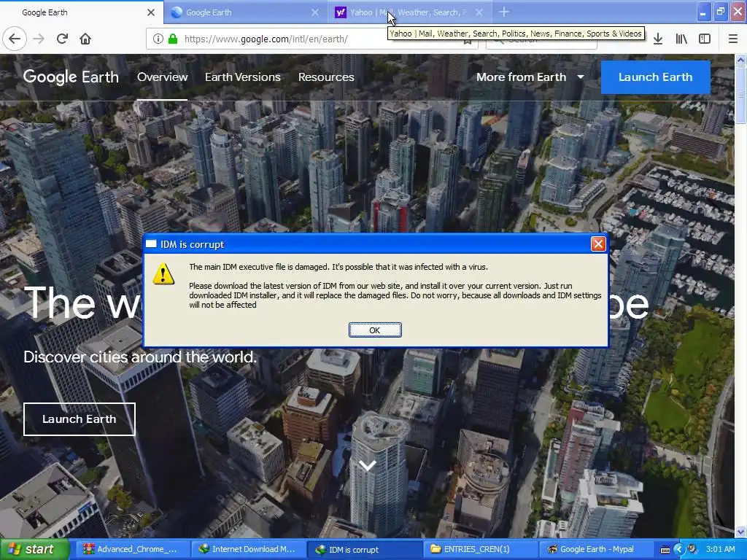Click the browser forward arrow

tap(39, 39)
